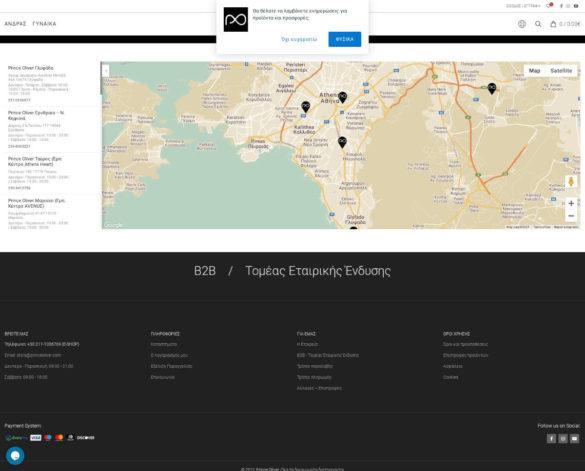Image resolution: width=585 pixels, height=471 pixels.
Task: Open the store email link in footer
Action: pyautogui.click(x=32, y=355)
